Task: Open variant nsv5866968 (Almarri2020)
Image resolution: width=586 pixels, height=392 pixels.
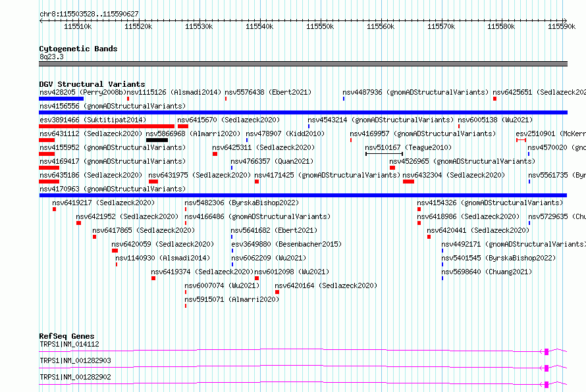Action: (193, 134)
